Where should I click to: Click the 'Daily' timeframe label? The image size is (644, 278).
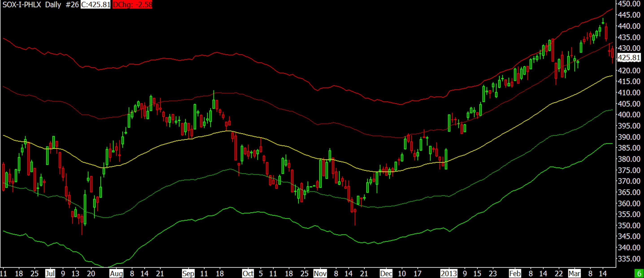tap(53, 5)
